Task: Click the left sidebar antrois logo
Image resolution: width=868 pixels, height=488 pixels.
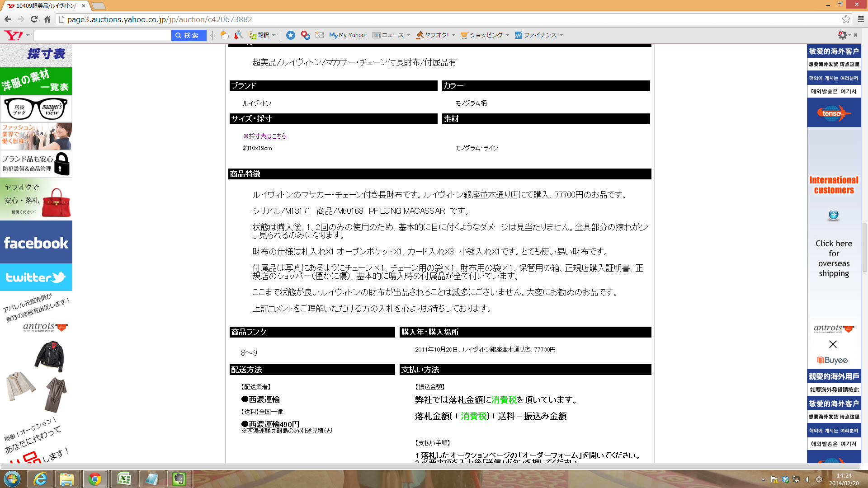Action: pyautogui.click(x=45, y=327)
